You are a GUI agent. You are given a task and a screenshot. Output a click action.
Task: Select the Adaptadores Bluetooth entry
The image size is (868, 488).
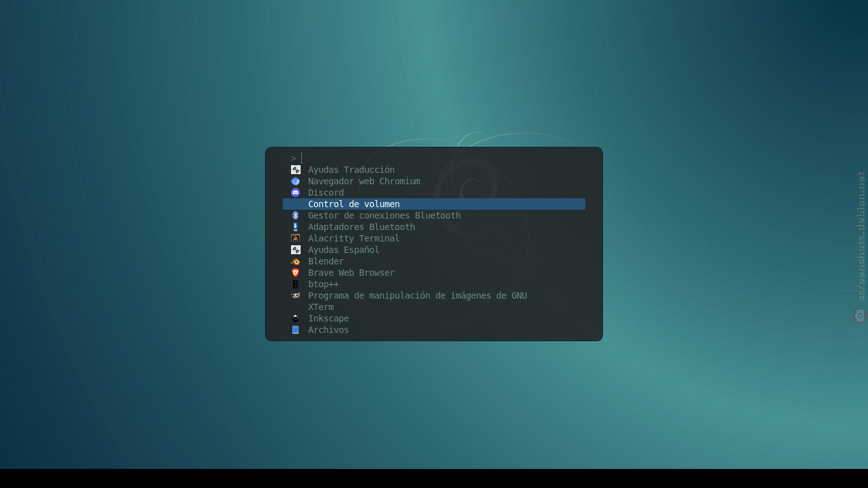point(434,227)
